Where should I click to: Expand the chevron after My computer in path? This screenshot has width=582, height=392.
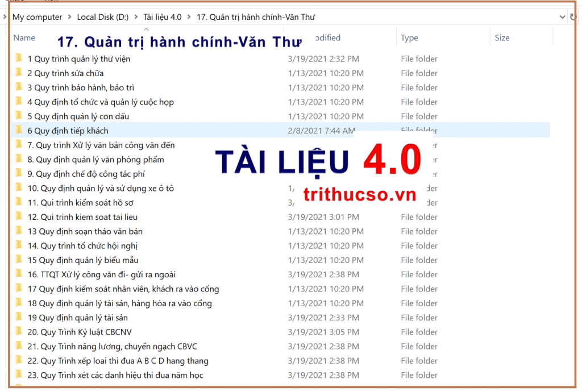pyautogui.click(x=69, y=17)
